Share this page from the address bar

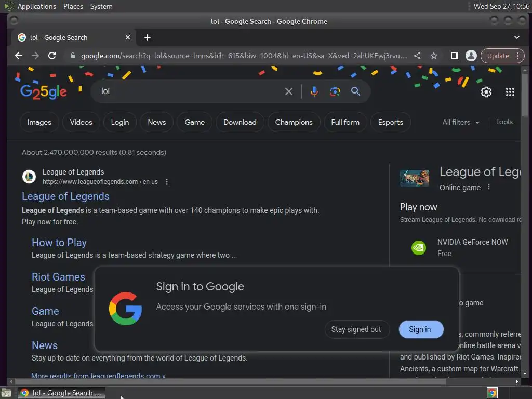(x=417, y=56)
